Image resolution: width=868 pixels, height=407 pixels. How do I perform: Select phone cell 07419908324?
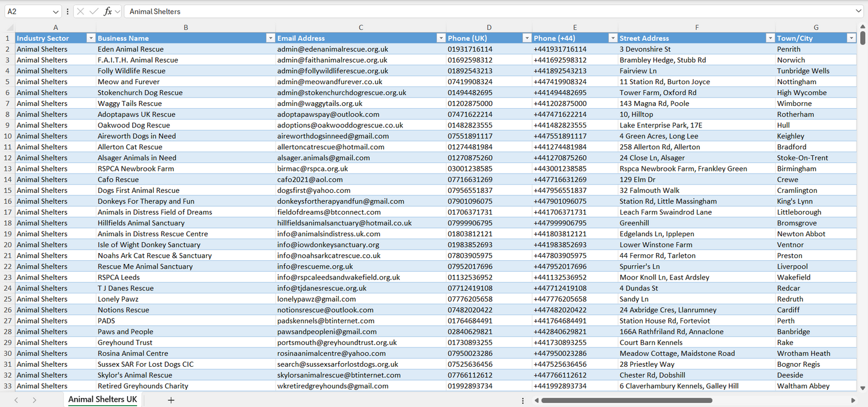point(489,82)
